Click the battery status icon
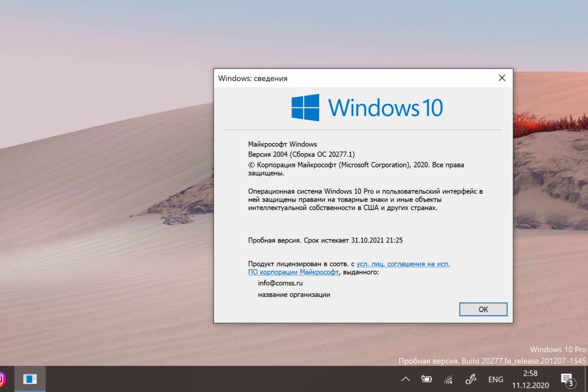 [x=426, y=379]
